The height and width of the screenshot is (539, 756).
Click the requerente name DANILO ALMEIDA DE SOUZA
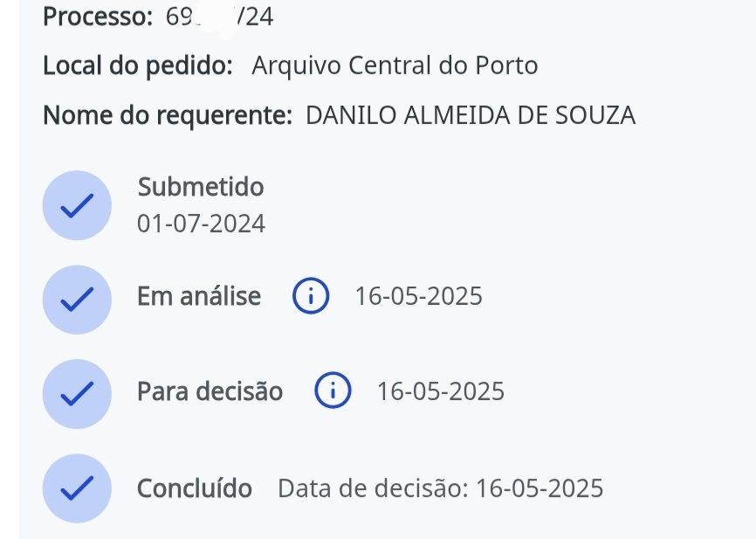pos(471,115)
